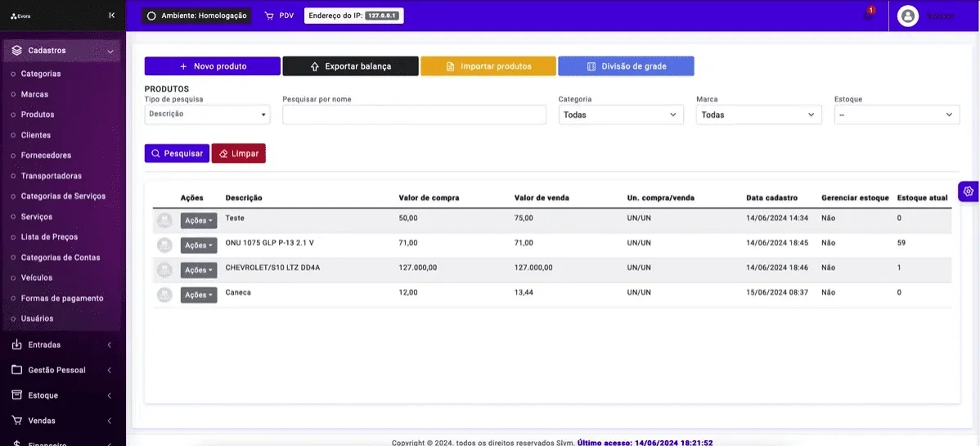Image resolution: width=980 pixels, height=446 pixels.
Task: Open the PDV cart icon
Action: coord(269,16)
